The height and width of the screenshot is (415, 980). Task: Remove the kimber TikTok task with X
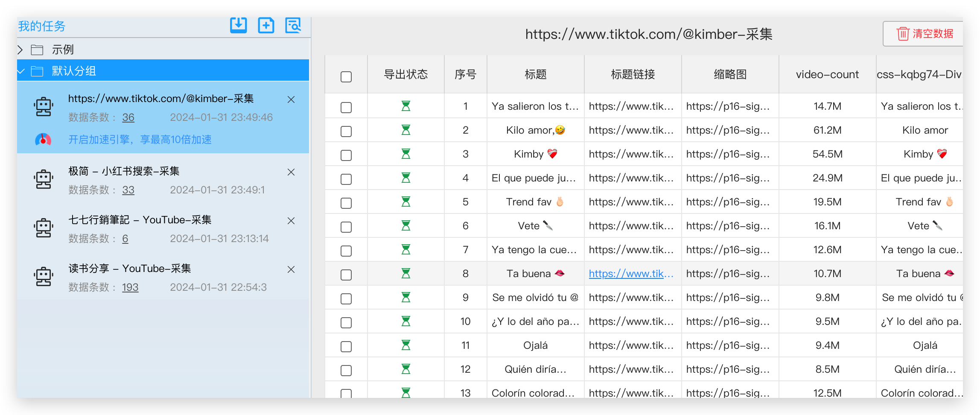click(x=291, y=99)
